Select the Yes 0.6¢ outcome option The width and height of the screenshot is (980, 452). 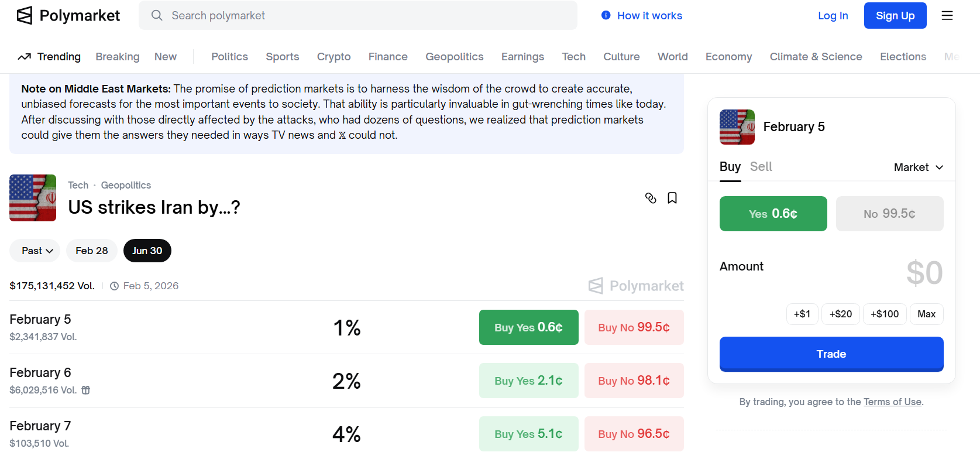[772, 214]
